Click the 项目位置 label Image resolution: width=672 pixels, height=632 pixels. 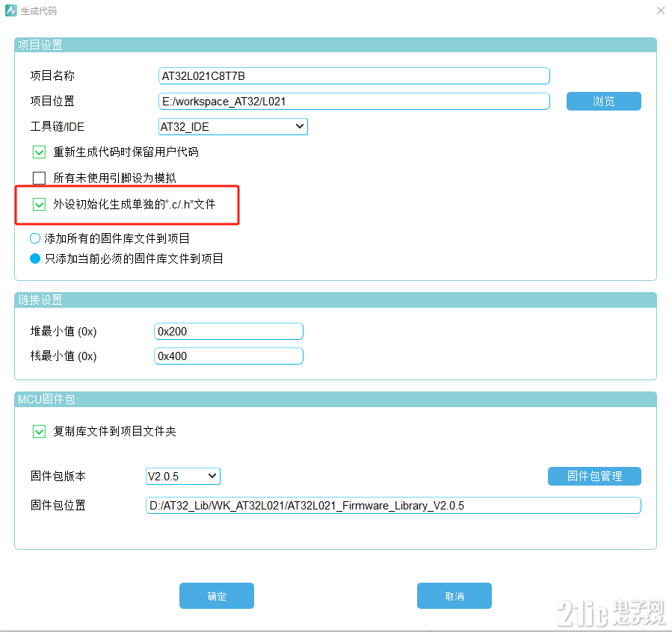coord(52,102)
